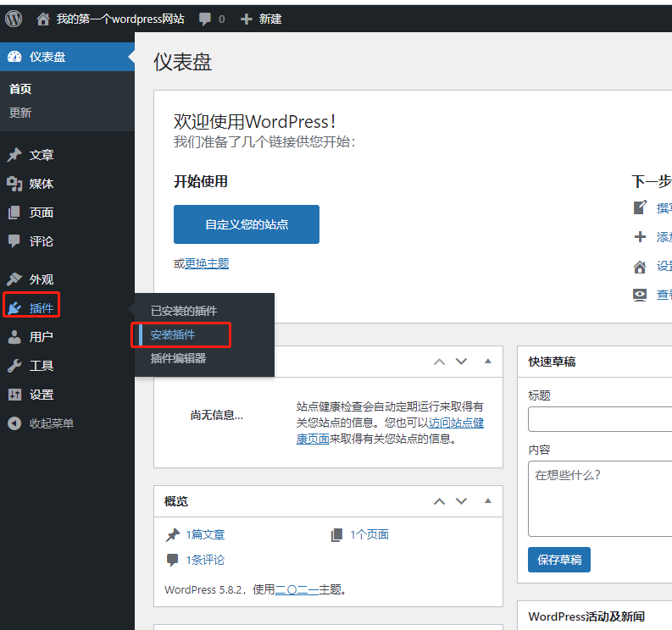Click the speech bubble icon for 评论

[x=14, y=241]
